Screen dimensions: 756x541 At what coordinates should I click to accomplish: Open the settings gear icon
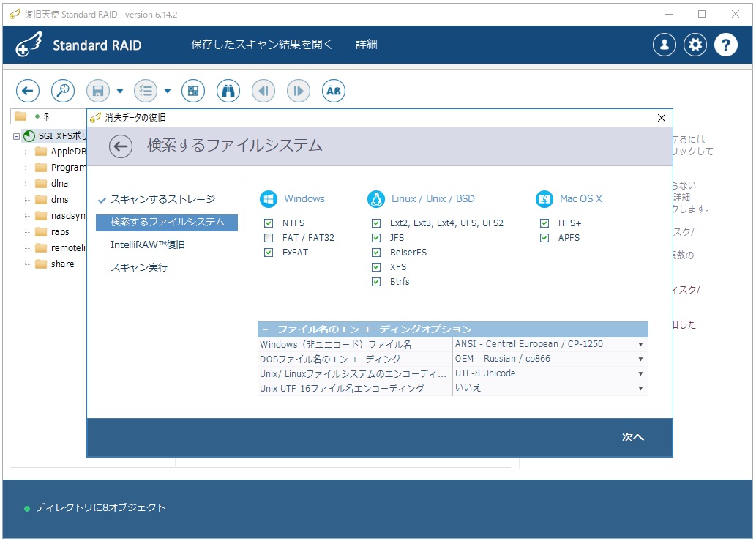(x=695, y=45)
